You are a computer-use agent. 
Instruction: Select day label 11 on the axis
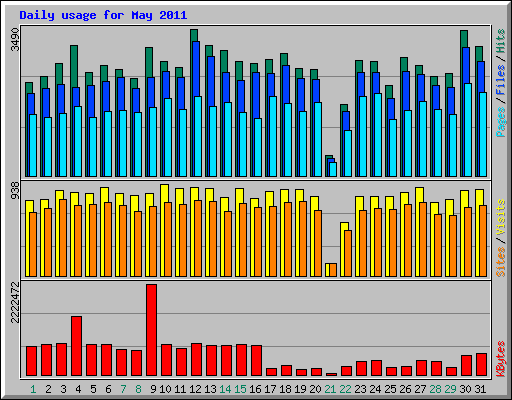point(180,389)
